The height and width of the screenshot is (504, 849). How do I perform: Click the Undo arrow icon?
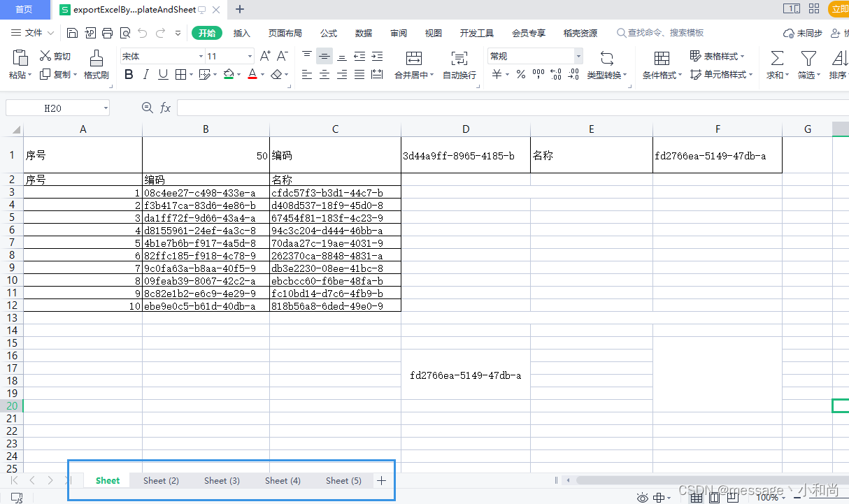(x=143, y=33)
